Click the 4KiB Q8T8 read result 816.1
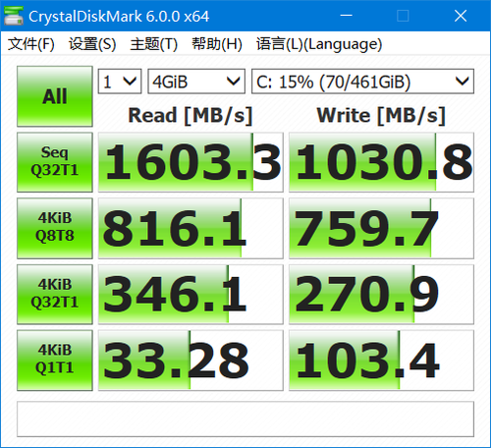 (191, 228)
